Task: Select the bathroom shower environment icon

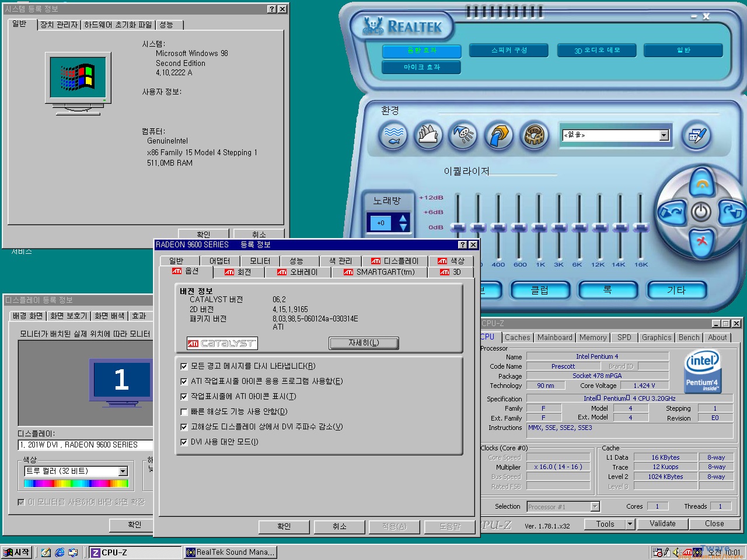Action: pos(463,135)
